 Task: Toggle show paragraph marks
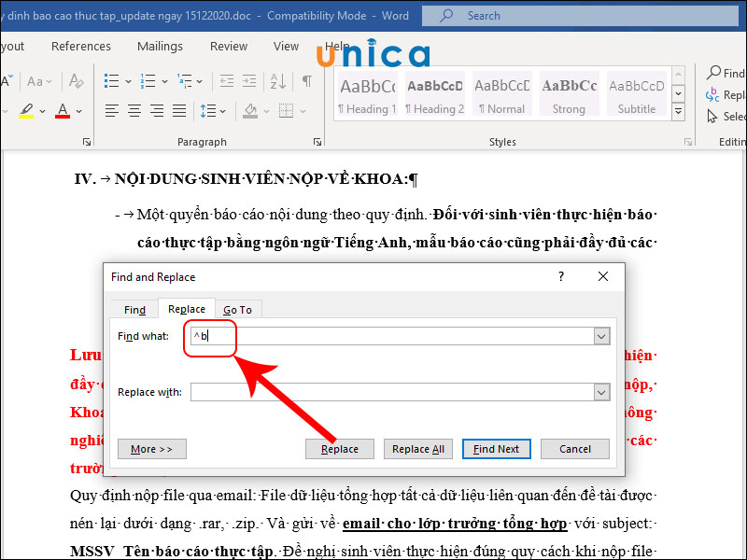306,82
